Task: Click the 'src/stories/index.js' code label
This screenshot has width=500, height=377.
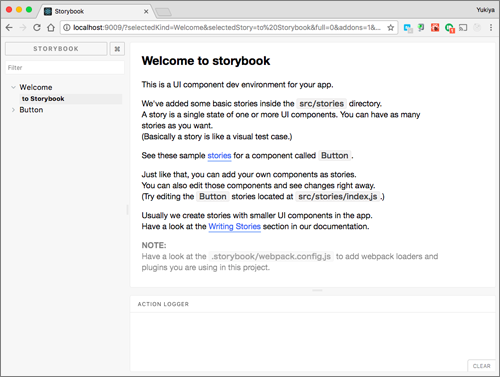Action: click(x=338, y=197)
